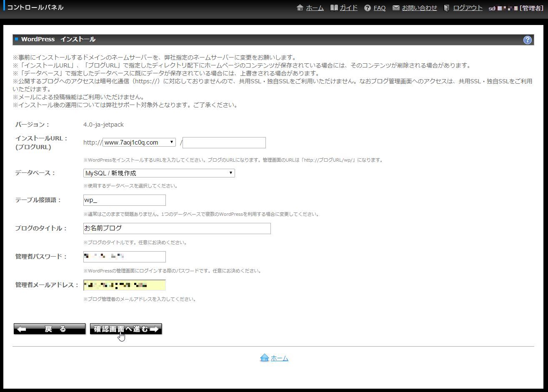Click the door icon beside ログアウト
548x392 pixels.
click(x=447, y=8)
